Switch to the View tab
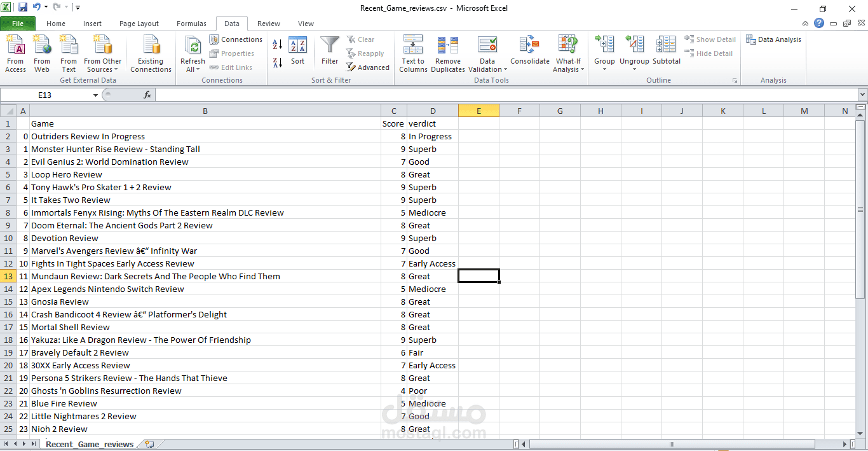The image size is (868, 451). 306,24
